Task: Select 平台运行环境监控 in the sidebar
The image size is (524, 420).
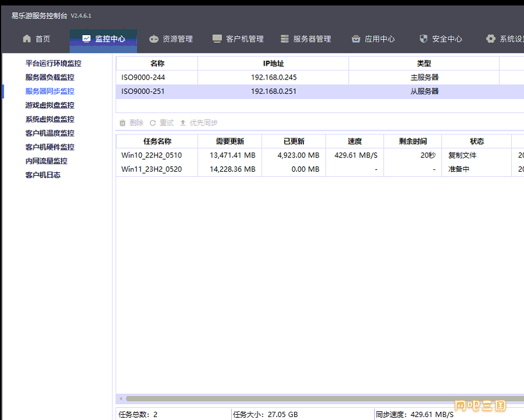Action: click(53, 63)
